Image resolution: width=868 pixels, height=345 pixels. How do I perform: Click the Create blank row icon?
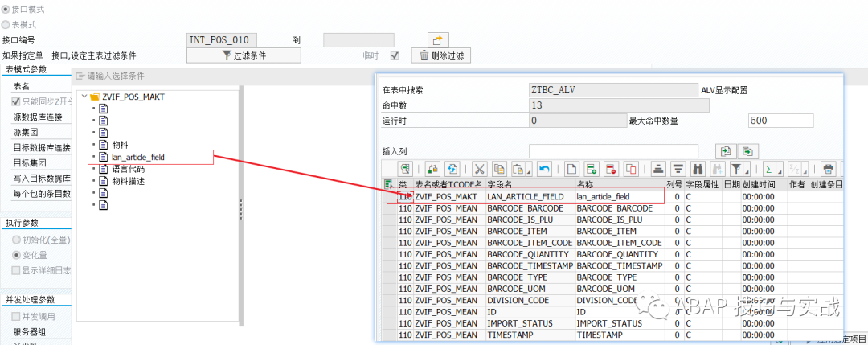[571, 169]
